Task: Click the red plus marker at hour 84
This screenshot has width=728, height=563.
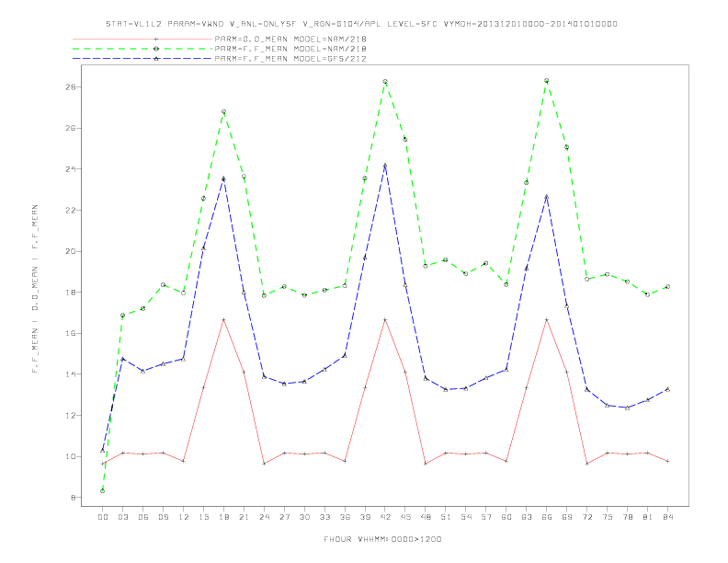Action: coord(667,461)
